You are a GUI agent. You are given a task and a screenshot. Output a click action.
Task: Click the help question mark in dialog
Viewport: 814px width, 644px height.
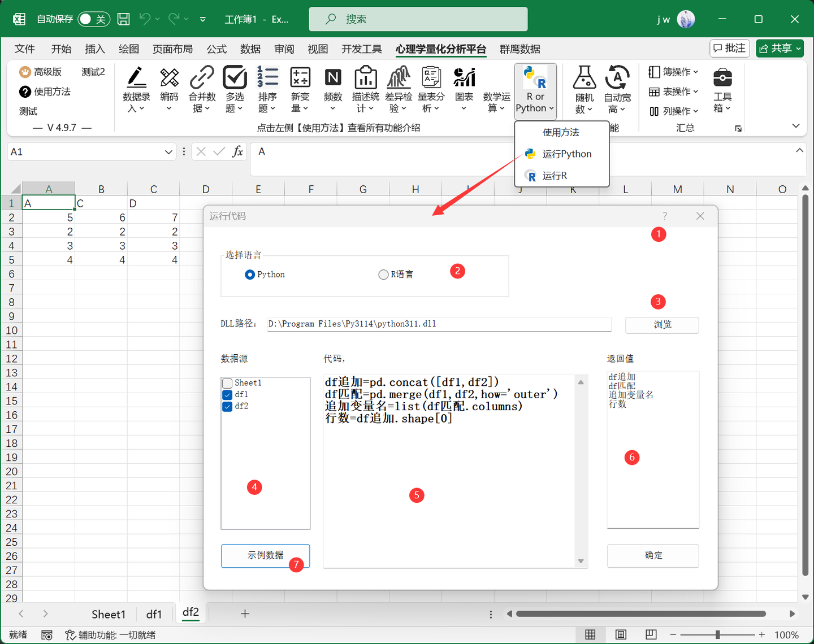point(665,216)
